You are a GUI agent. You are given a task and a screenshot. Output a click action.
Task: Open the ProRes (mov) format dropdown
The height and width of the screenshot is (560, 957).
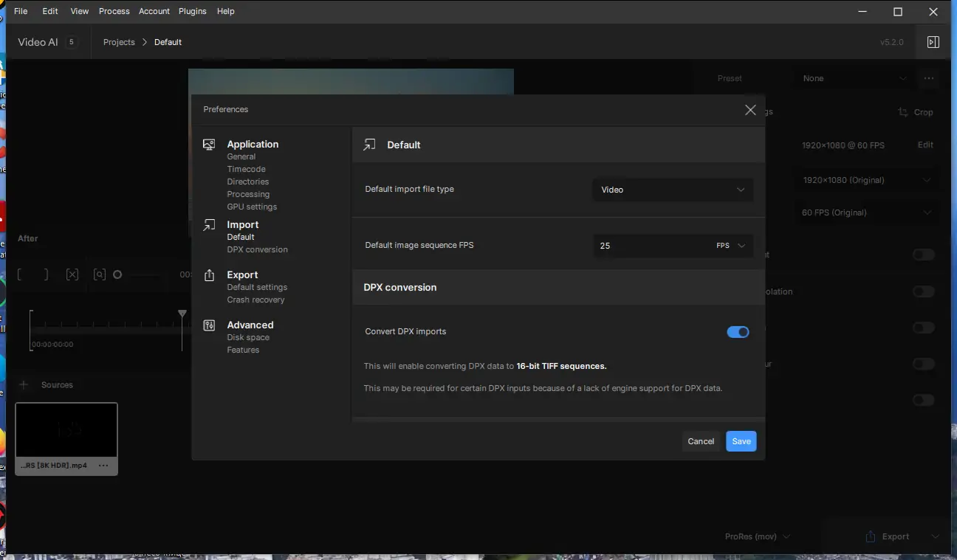point(758,536)
